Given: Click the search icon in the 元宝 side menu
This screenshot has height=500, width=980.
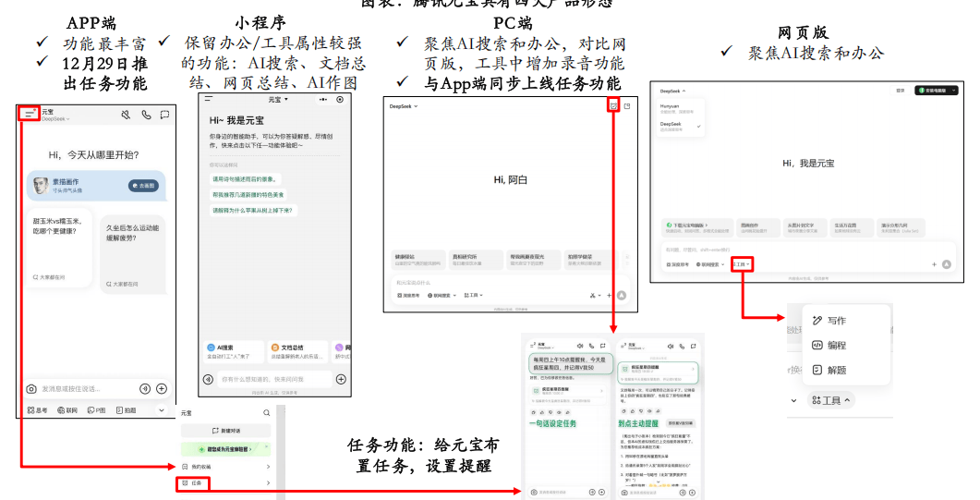Looking at the screenshot, I should coord(266,413).
